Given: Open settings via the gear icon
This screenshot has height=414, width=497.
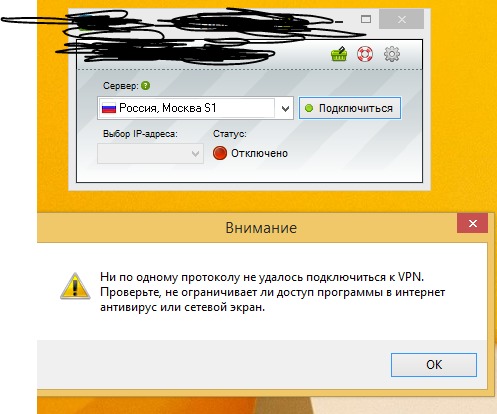Looking at the screenshot, I should click(x=392, y=54).
